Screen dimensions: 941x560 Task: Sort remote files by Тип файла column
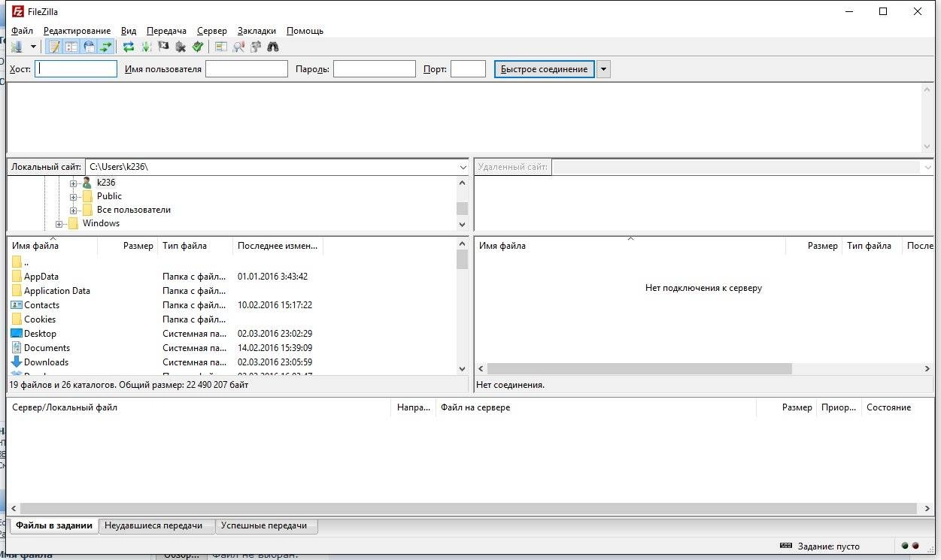872,246
